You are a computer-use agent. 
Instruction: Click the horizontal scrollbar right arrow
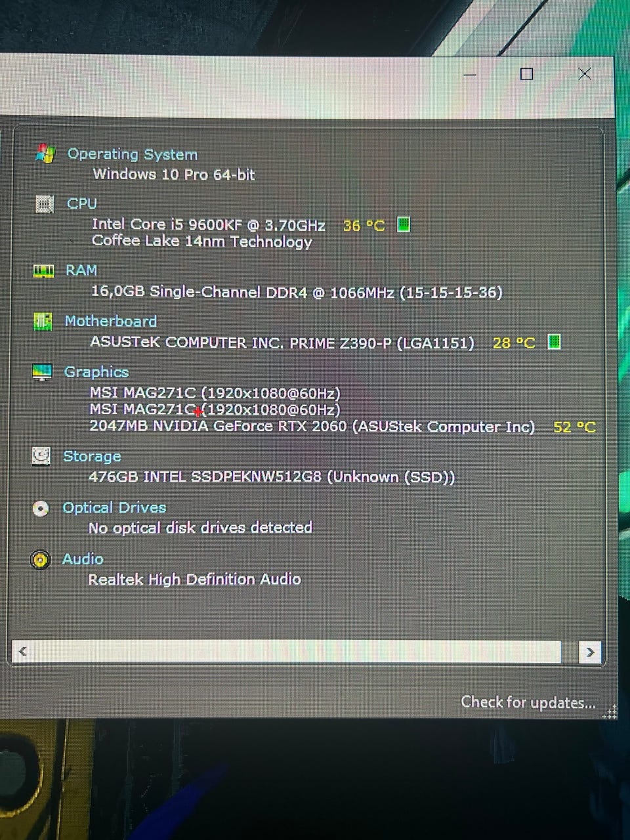pos(590,652)
